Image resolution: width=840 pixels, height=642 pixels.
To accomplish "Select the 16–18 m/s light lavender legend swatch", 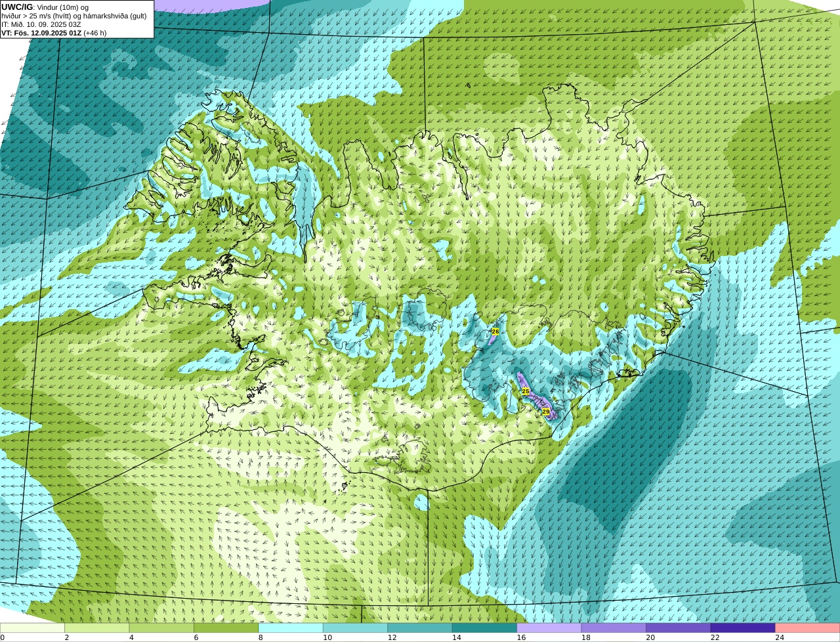I will coord(549,628).
